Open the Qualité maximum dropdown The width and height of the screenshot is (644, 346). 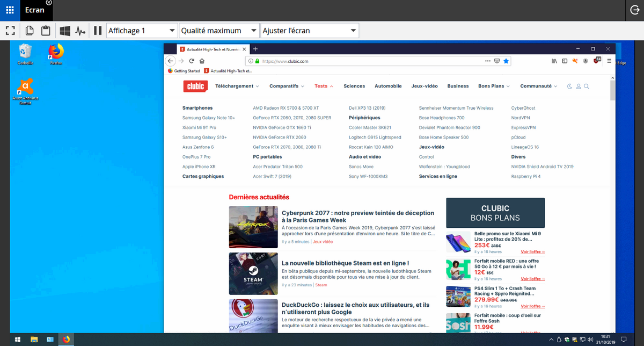click(x=219, y=31)
